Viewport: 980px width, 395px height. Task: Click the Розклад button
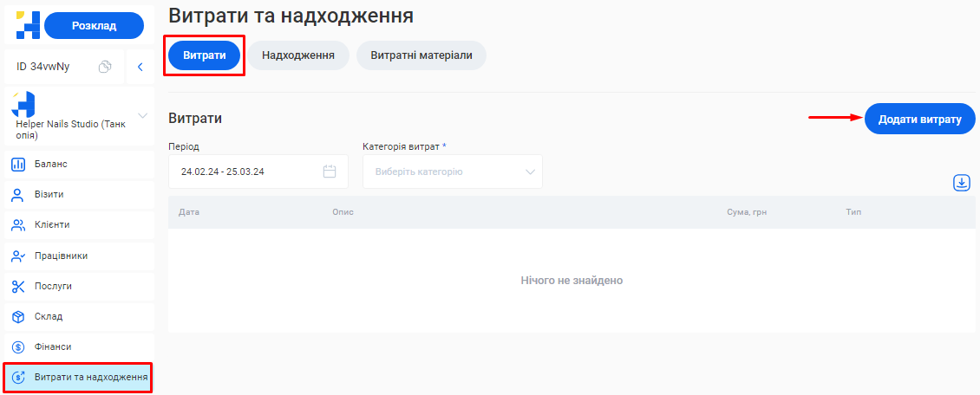pos(94,26)
